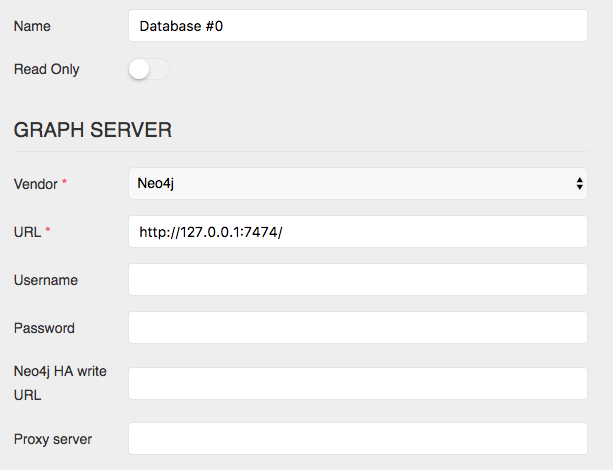Focus the Name field containing Database #0
Viewport: 613px width, 470px height.
[358, 26]
